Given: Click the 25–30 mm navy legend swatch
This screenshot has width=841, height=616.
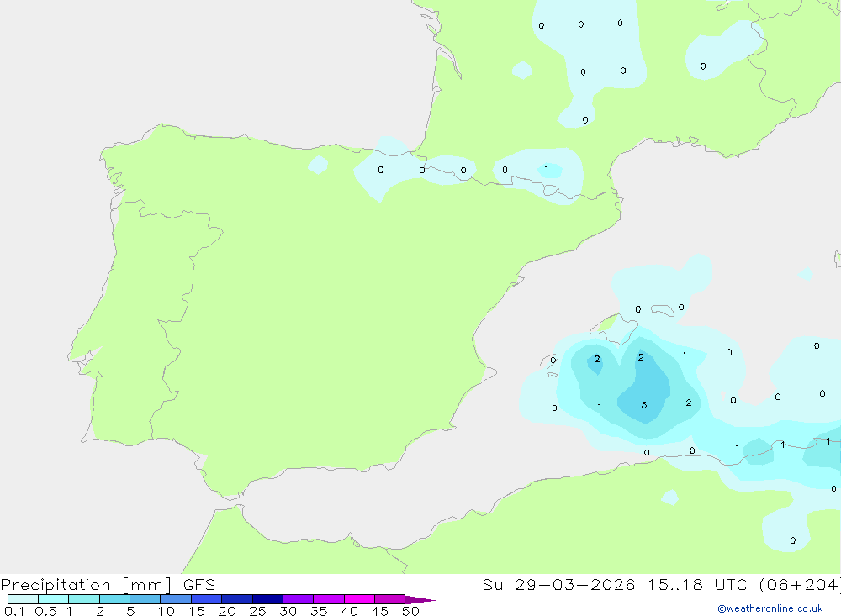Looking at the screenshot, I should [267, 599].
